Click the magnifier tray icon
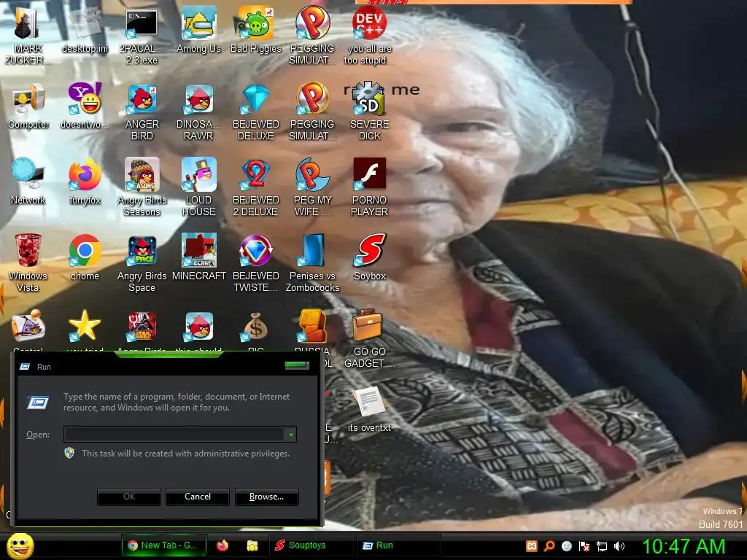The height and width of the screenshot is (560, 747). 549,546
